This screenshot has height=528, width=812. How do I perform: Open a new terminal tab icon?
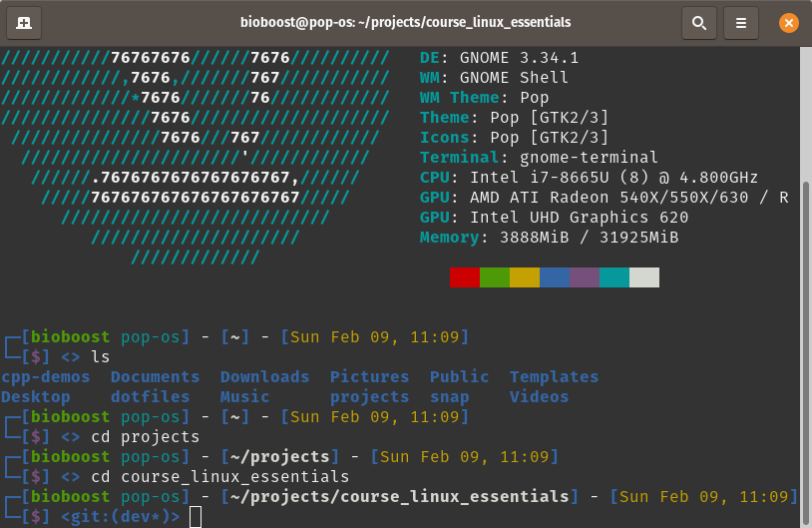coord(24,23)
